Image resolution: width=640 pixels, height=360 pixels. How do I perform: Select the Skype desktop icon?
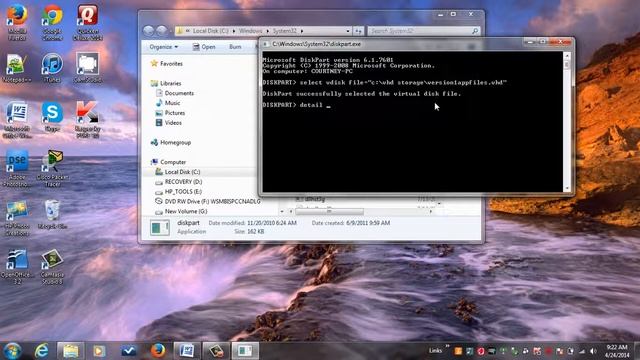(x=52, y=117)
